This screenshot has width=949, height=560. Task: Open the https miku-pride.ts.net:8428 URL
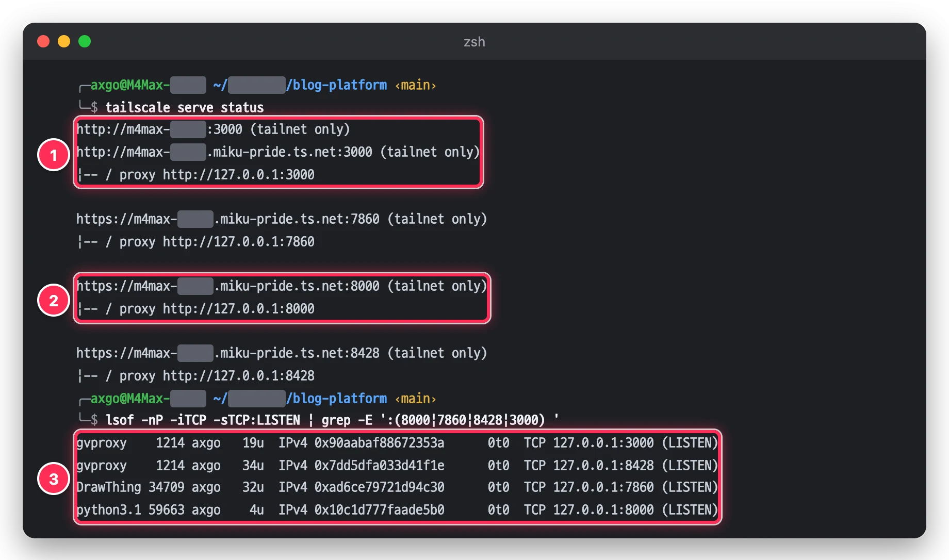tap(282, 353)
